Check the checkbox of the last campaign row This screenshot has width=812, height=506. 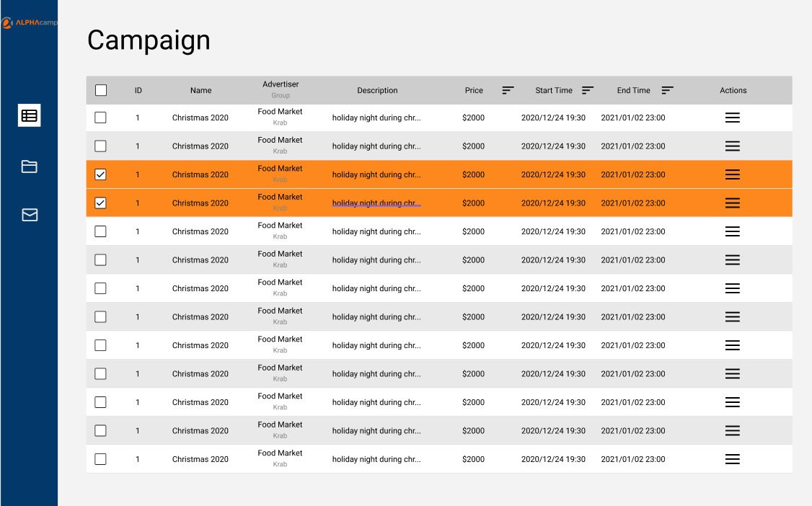pos(100,459)
